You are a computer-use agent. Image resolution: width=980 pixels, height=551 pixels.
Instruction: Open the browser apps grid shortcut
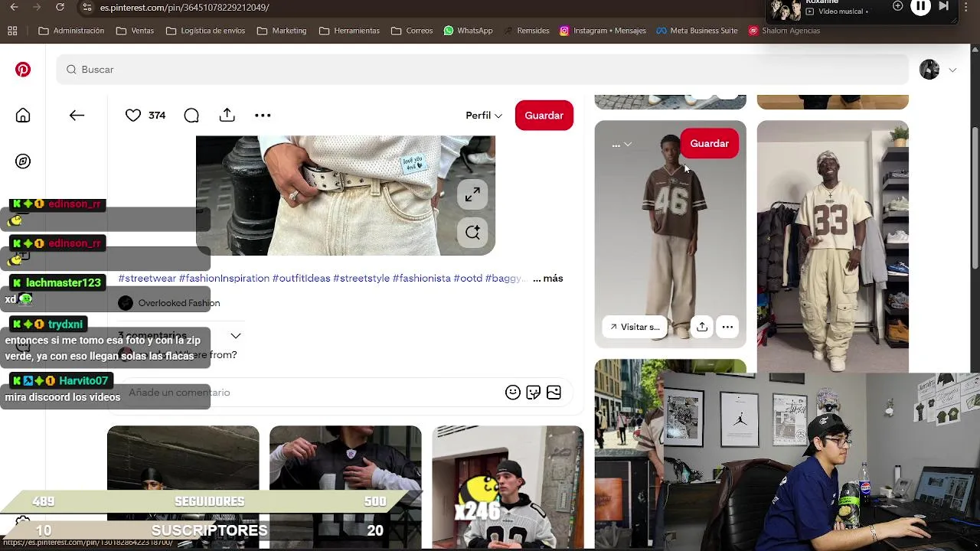[12, 31]
